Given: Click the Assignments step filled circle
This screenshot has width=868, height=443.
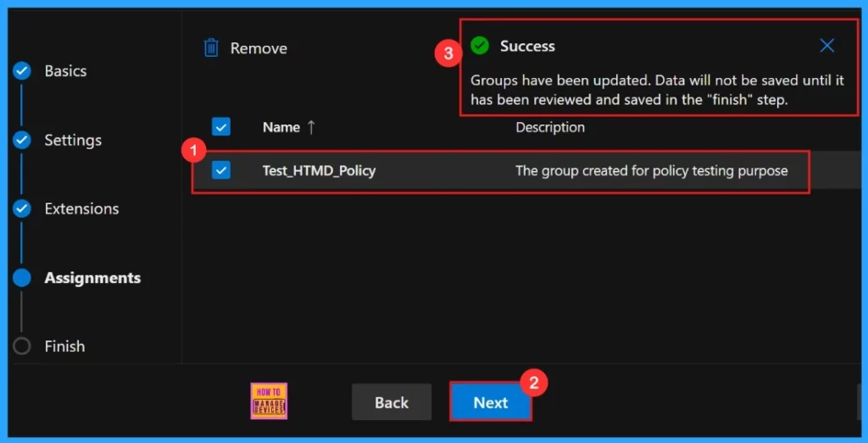Looking at the screenshot, I should point(21,278).
